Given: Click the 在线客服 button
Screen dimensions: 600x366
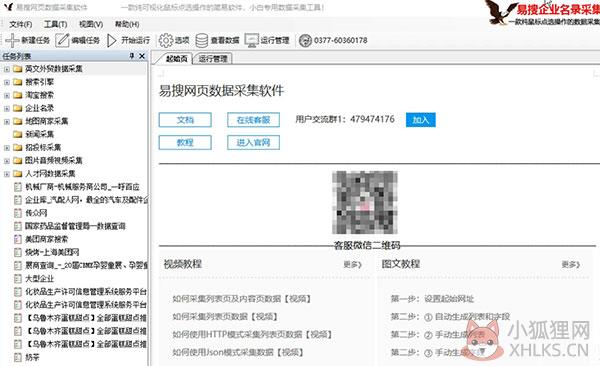Looking at the screenshot, I should [x=253, y=120].
